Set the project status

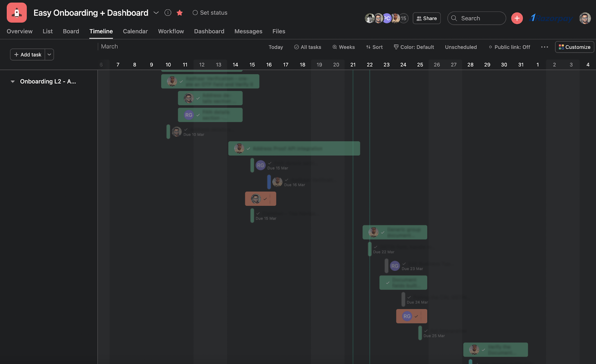click(210, 13)
